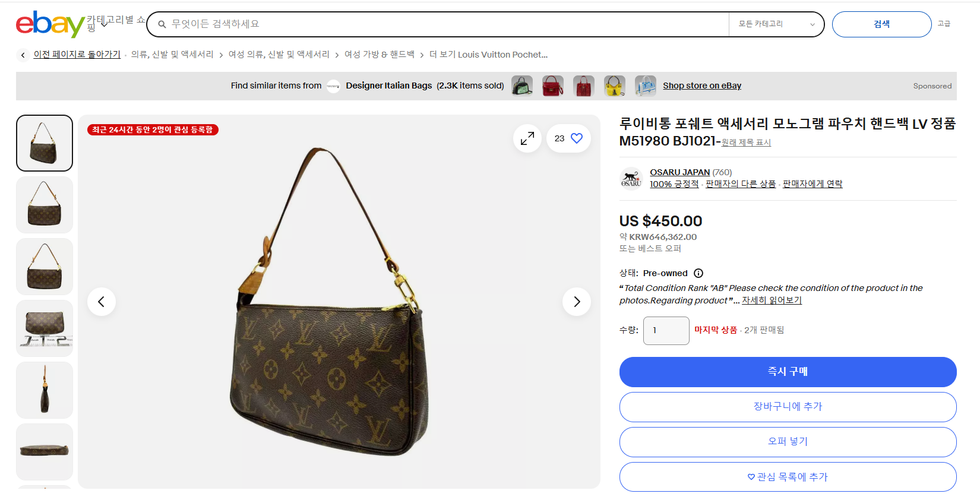Viewport: 980px width, 503px height.
Task: Click the Shop store on eBay link
Action: tap(702, 86)
